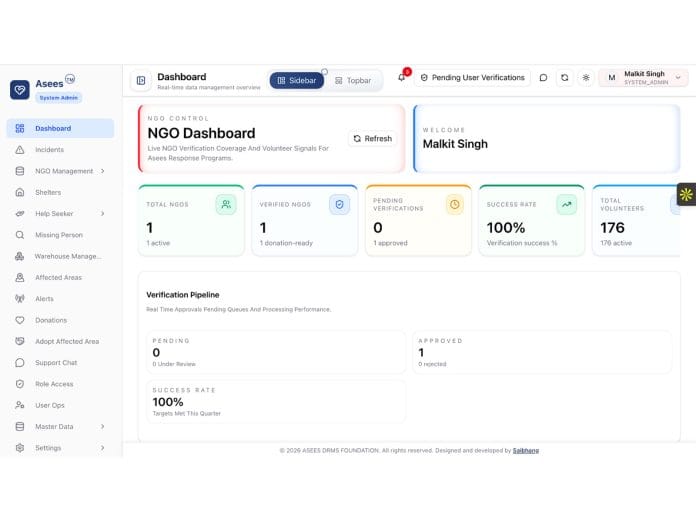Click the Shelters home icon in sidebar

[x=20, y=192]
